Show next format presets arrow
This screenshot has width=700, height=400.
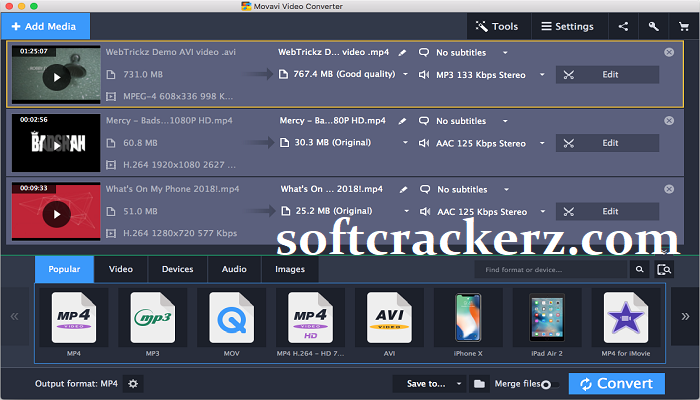pos(685,317)
